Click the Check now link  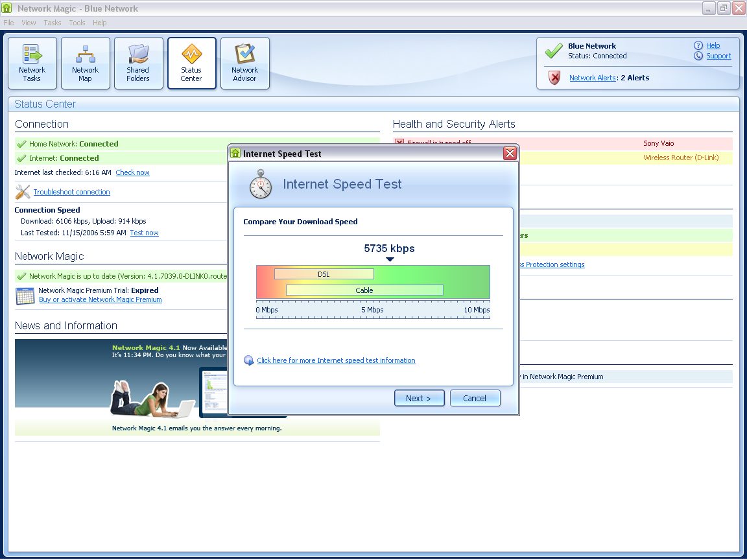click(132, 172)
